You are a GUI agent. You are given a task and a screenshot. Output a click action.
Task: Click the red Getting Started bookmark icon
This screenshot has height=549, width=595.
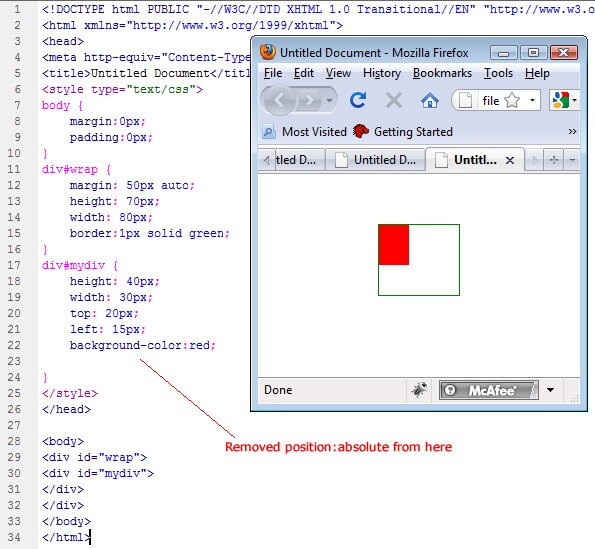point(360,131)
